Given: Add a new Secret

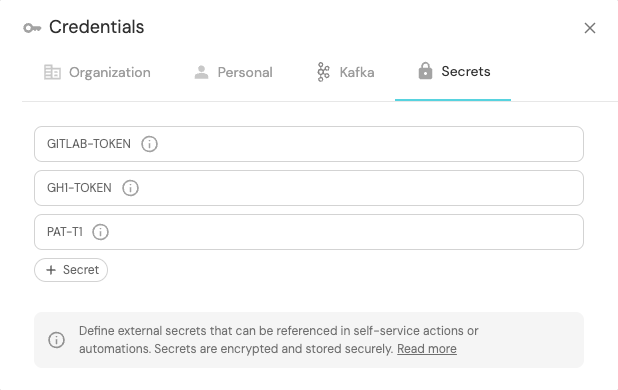Looking at the screenshot, I should pos(71,270).
